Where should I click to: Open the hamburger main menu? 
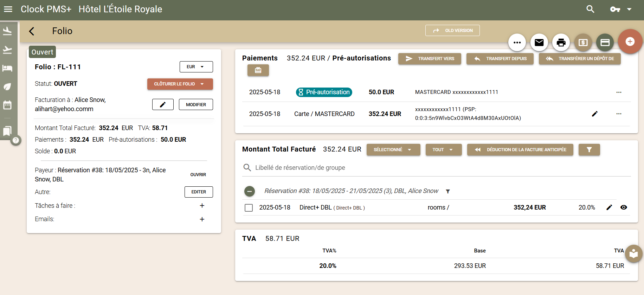click(8, 9)
